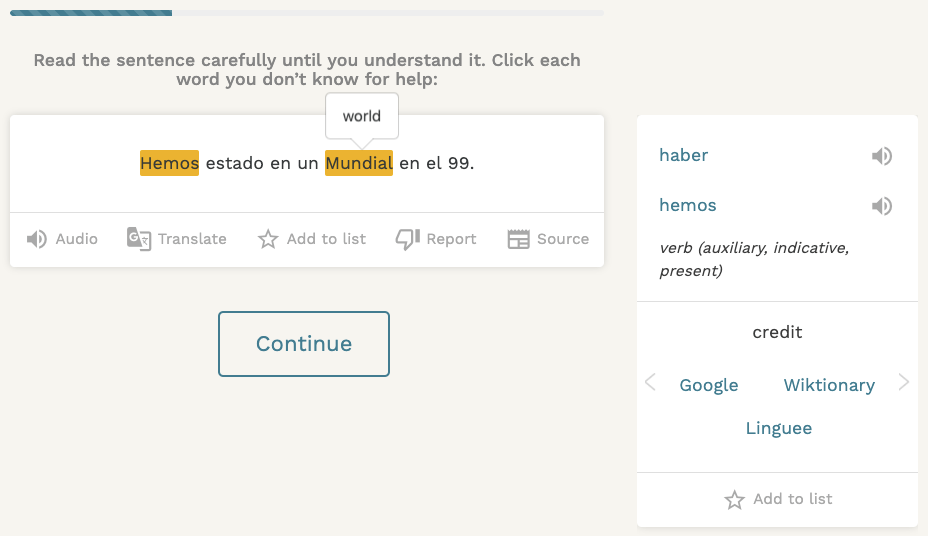The image size is (928, 536).
Task: Click the thumbs-down Report icon
Action: click(x=407, y=239)
